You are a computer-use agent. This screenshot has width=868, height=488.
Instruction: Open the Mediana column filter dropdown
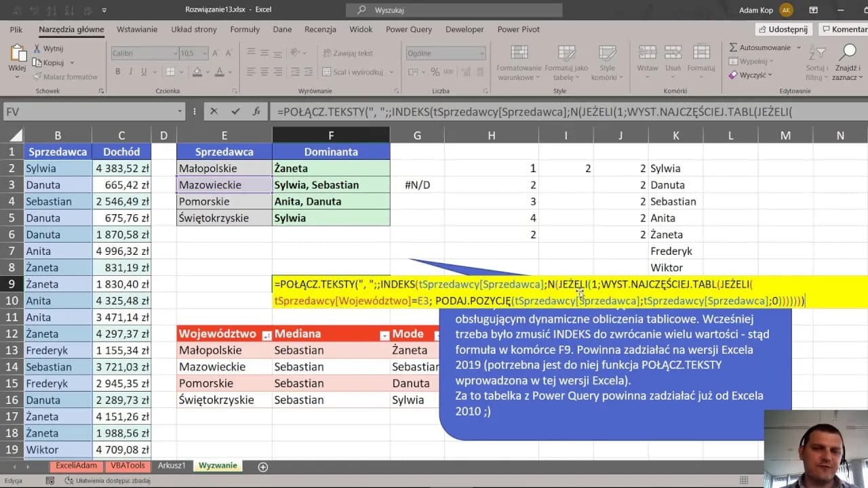[x=384, y=335]
